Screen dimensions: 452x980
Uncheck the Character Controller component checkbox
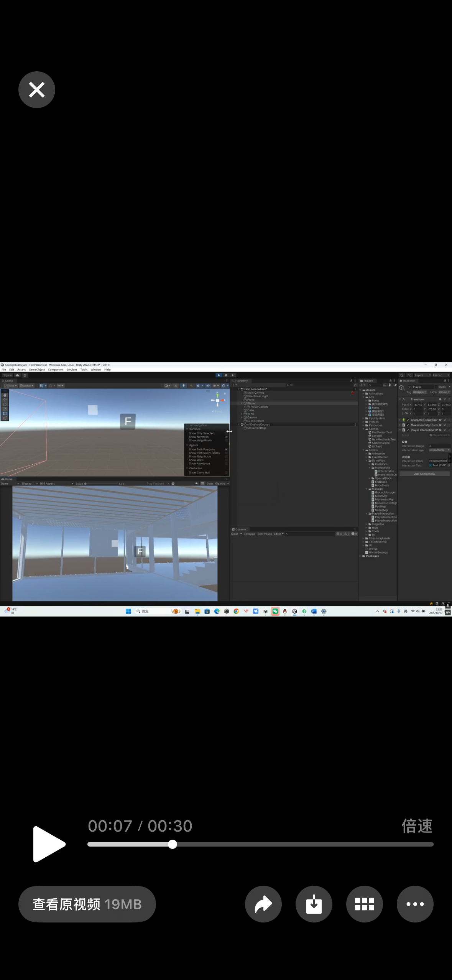[x=408, y=420]
